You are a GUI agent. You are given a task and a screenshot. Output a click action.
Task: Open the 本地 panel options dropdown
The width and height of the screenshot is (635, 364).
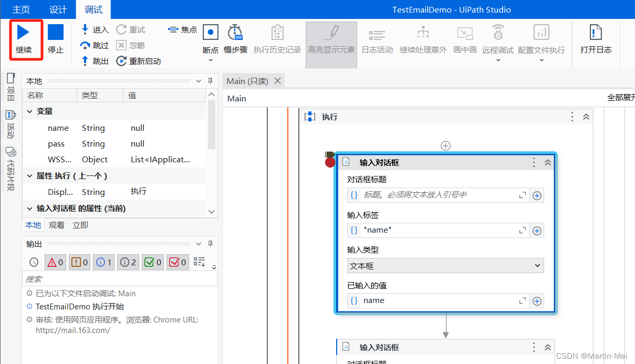tap(199, 81)
